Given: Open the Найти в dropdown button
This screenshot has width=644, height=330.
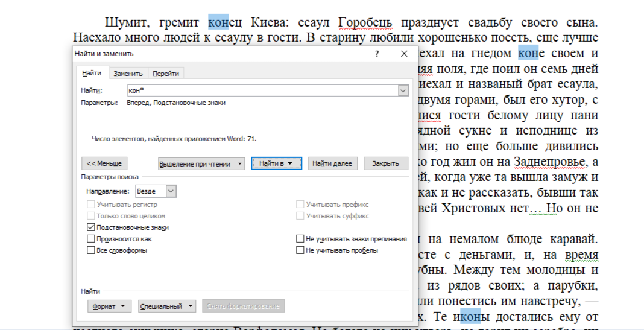Looking at the screenshot, I should point(276,163).
